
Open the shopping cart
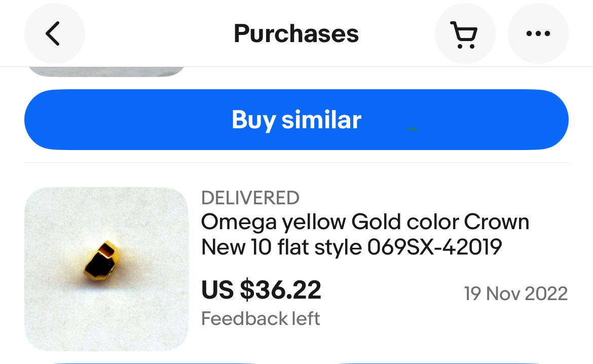464,34
